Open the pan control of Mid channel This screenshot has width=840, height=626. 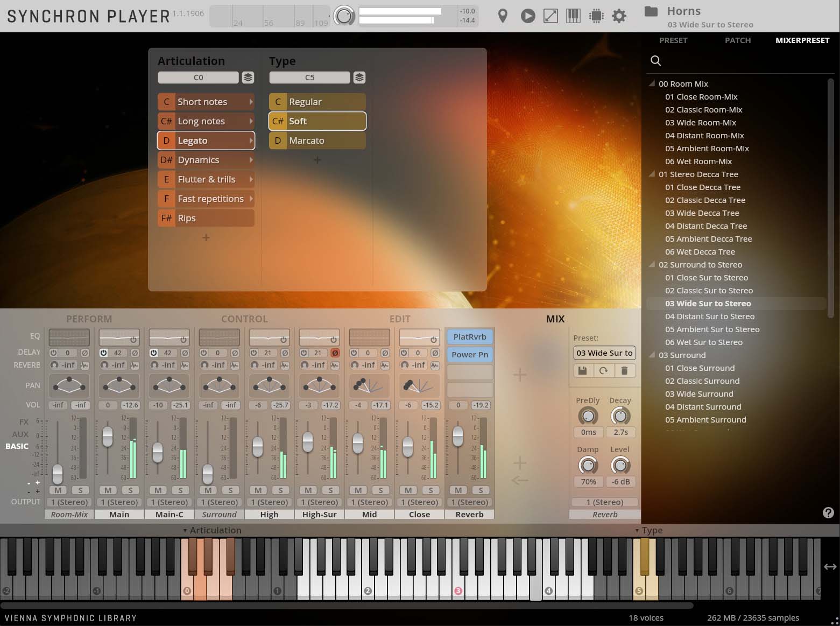[x=369, y=385]
